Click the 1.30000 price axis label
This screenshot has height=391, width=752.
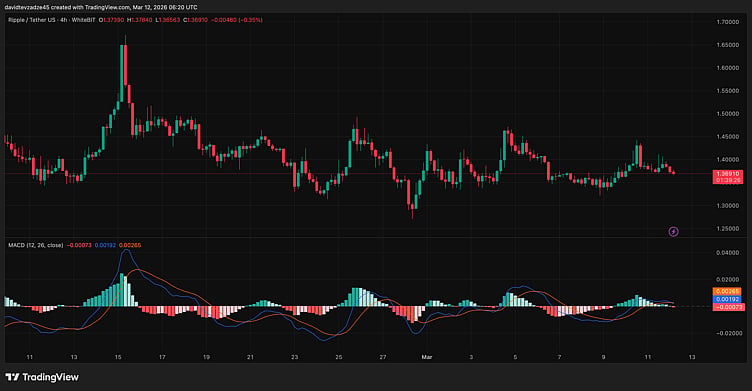[727, 206]
